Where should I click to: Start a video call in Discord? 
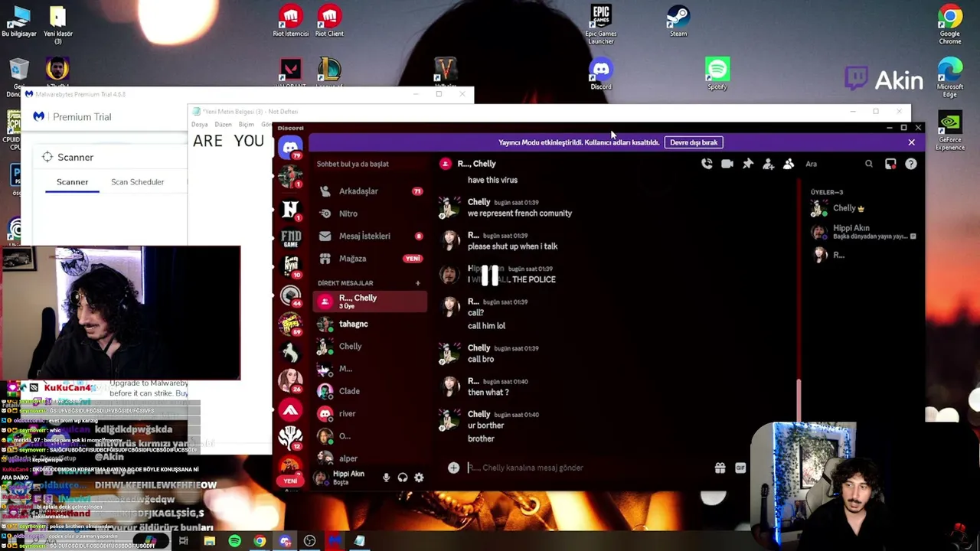pos(727,164)
